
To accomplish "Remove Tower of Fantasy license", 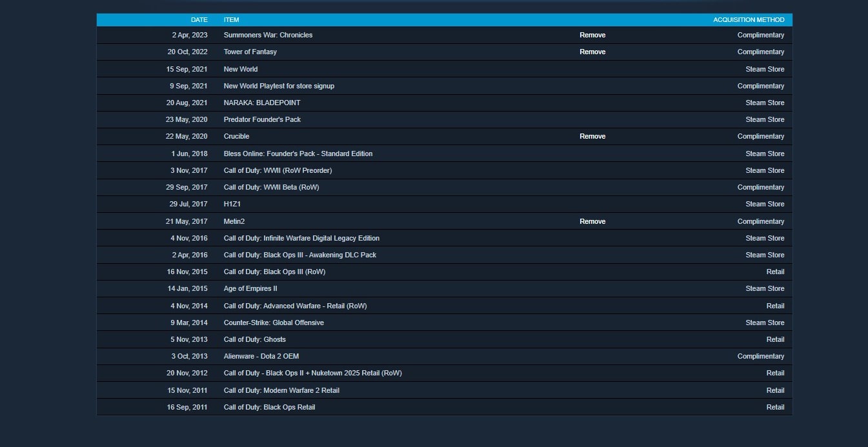I will pos(592,52).
